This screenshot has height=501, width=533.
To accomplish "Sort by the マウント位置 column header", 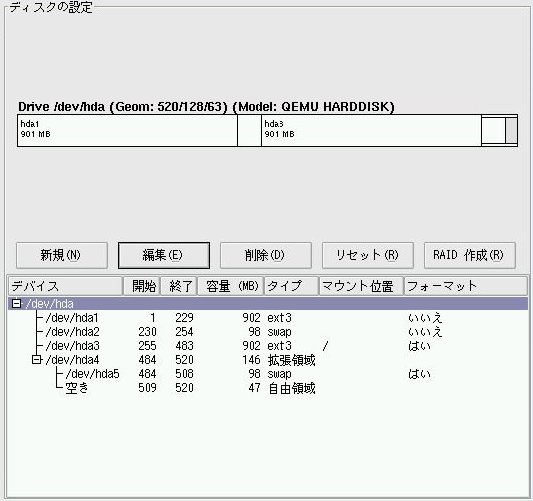I will (361, 286).
